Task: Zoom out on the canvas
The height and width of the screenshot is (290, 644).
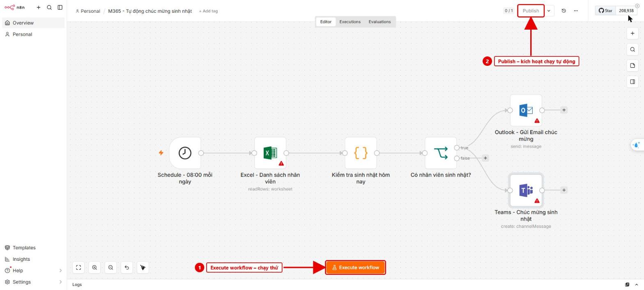Action: pos(110,267)
